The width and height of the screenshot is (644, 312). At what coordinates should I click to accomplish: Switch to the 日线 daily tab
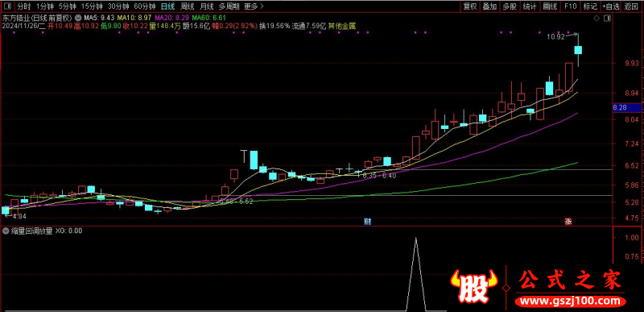coord(167,6)
